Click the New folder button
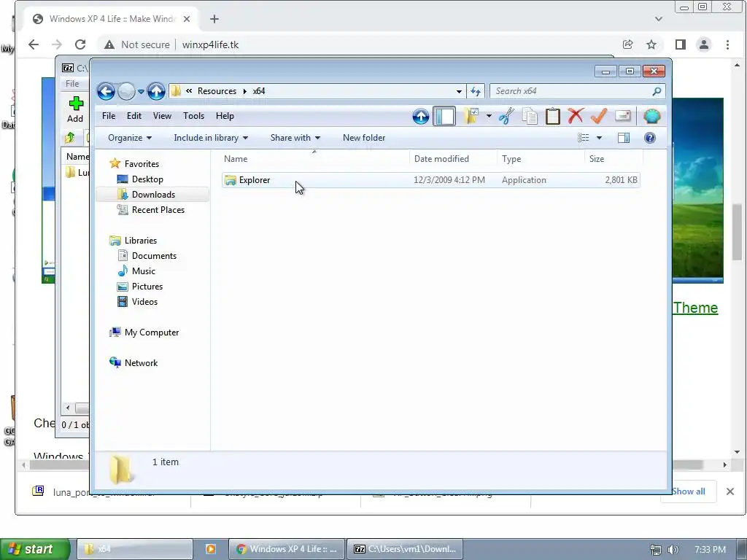747x560 pixels. click(x=364, y=138)
